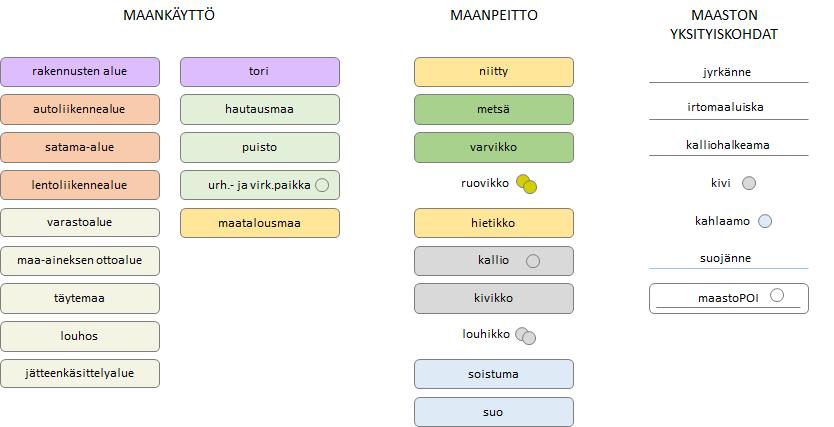Click the gray louhikko double-circle symbol
This screenshot has height=427, width=834.
pos(526,336)
